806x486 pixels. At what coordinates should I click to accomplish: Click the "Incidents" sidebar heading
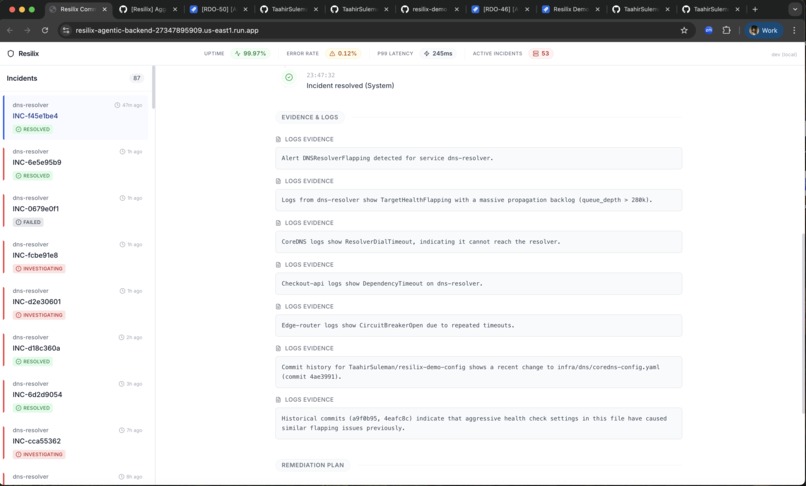tap(22, 78)
